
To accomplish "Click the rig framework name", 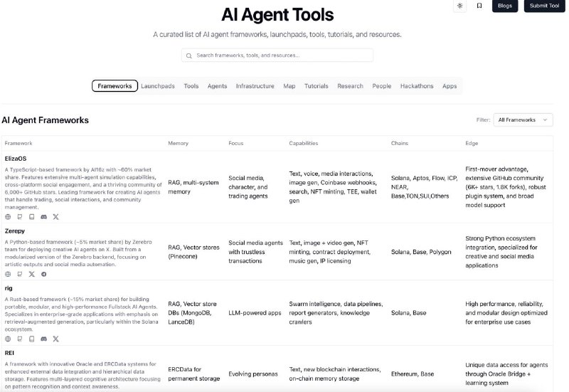I will pyautogui.click(x=9, y=288).
